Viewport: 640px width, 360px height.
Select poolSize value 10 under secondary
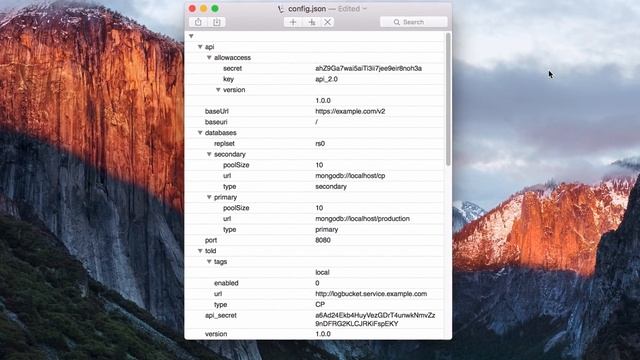(319, 165)
